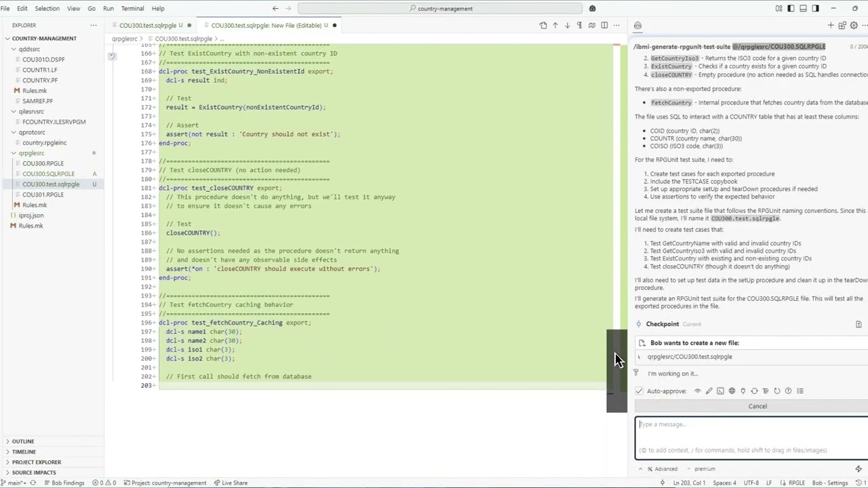Open editor More Actions ellipsis
The height and width of the screenshot is (488, 868).
(616, 25)
